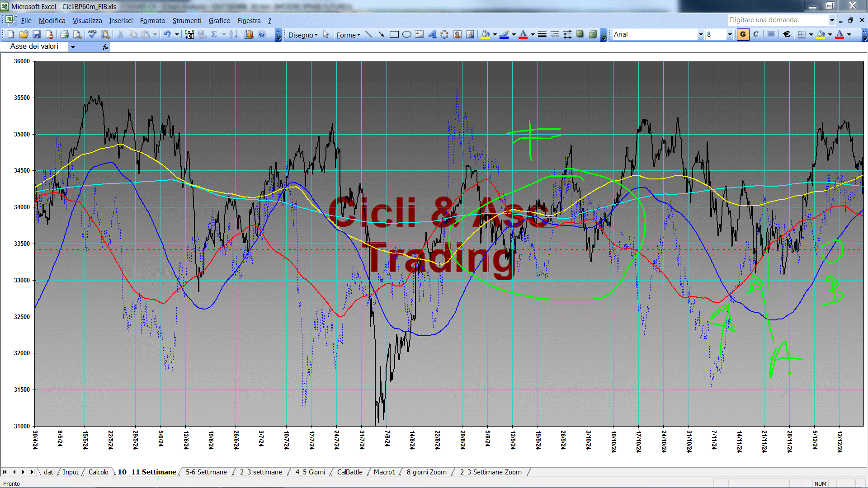Switch to the 2_3 Settimane Zoom tab
This screenshot has width=868, height=488.
491,472
